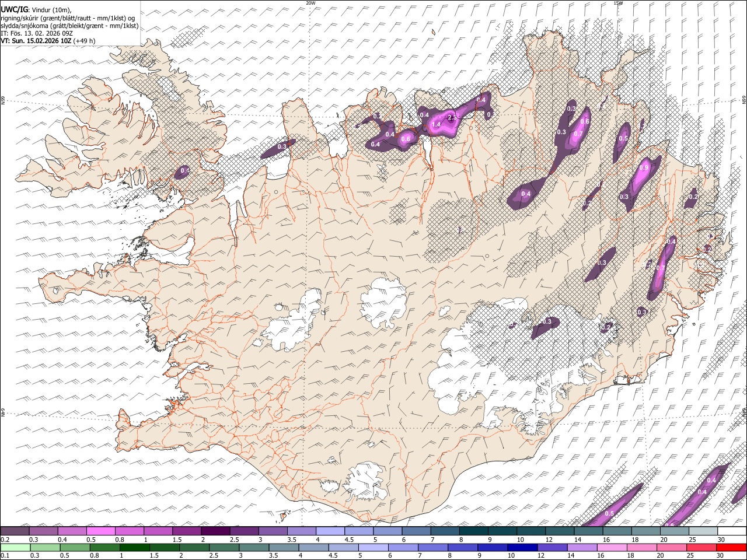Click the '0.9' precipitation value in the east
The height and width of the screenshot is (560, 747).
tap(644, 167)
